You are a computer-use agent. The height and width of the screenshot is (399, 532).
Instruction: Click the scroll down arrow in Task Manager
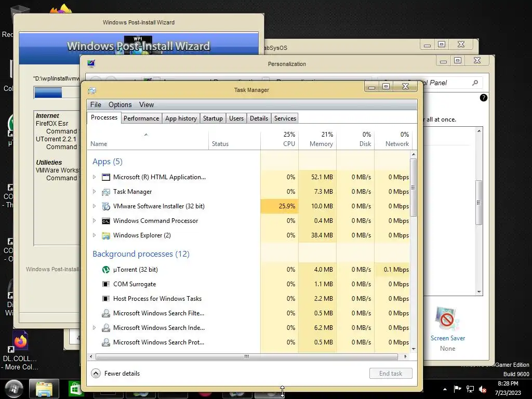414,349
